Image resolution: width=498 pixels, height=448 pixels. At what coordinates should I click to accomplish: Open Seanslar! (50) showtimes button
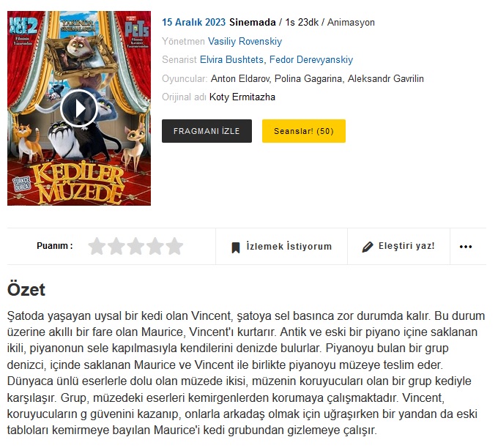304,131
